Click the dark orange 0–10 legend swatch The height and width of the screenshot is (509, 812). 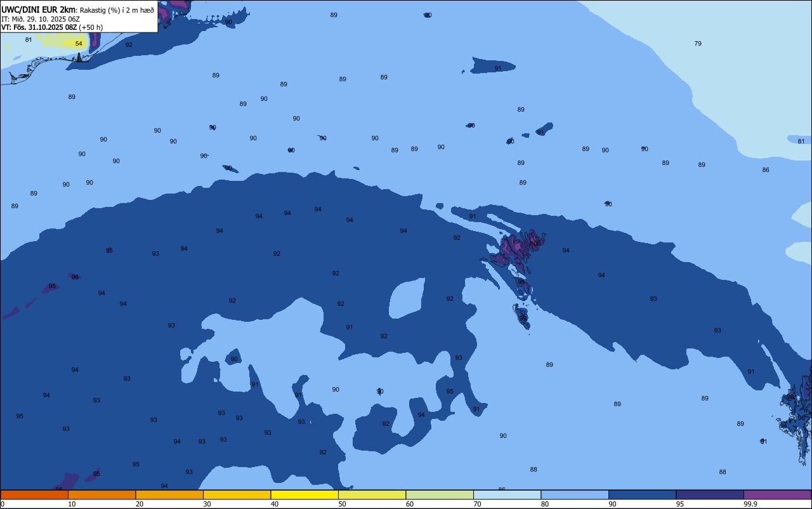(34, 494)
